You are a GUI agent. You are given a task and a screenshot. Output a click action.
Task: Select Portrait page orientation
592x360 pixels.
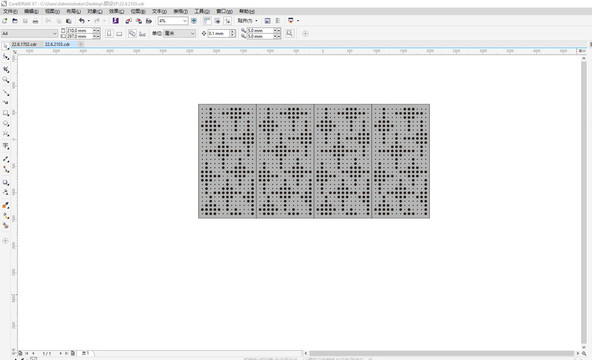pyautogui.click(x=109, y=34)
